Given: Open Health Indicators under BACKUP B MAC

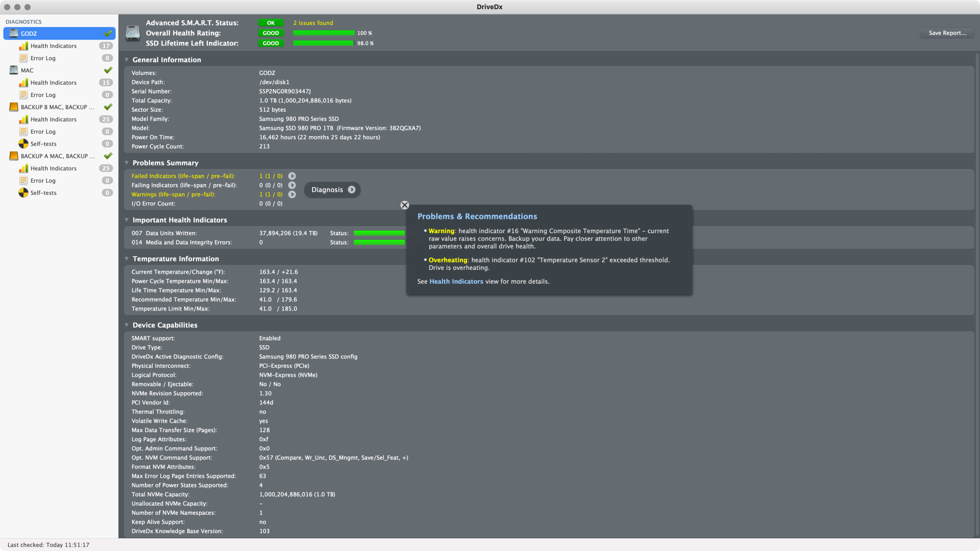Looking at the screenshot, I should pyautogui.click(x=53, y=119).
